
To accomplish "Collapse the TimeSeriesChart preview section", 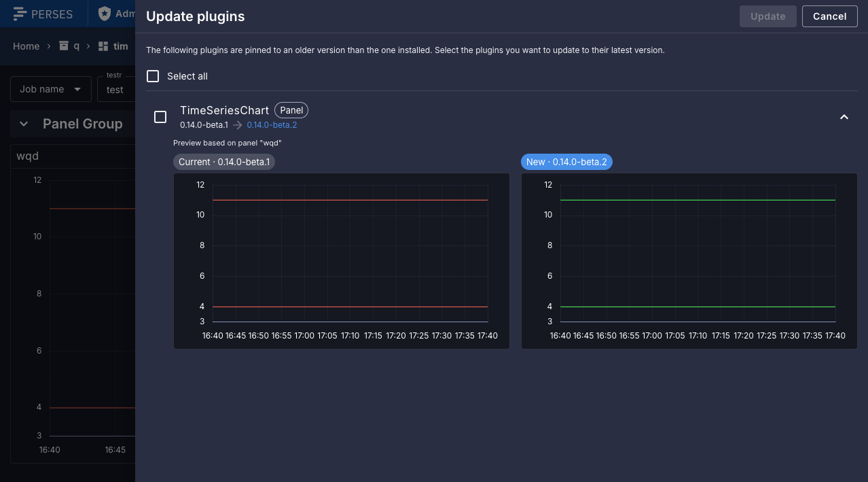I will coord(844,117).
